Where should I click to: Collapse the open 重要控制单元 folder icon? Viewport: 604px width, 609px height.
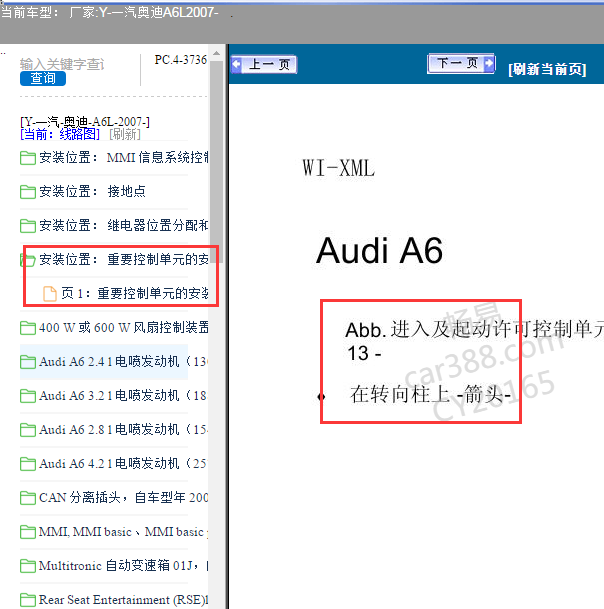[28, 259]
